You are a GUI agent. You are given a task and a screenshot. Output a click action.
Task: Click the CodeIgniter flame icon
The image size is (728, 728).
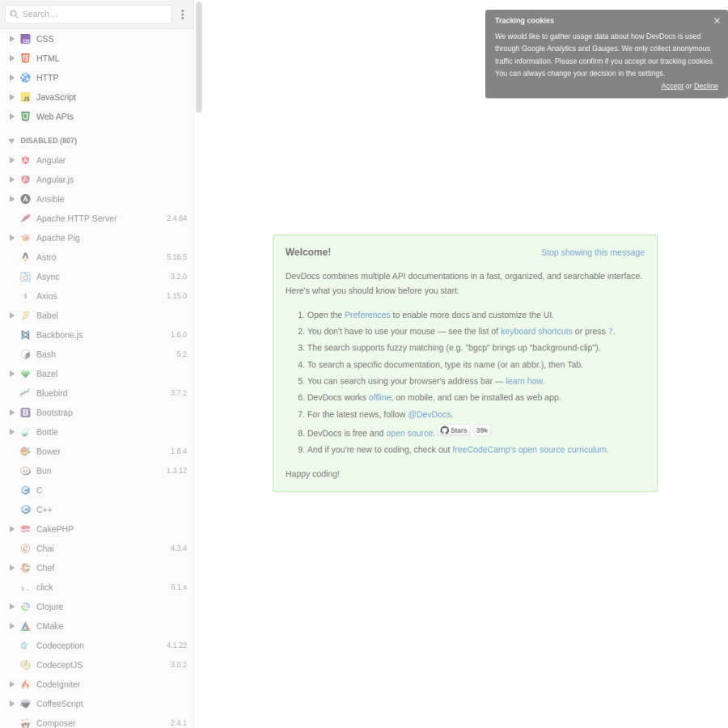coord(26,685)
